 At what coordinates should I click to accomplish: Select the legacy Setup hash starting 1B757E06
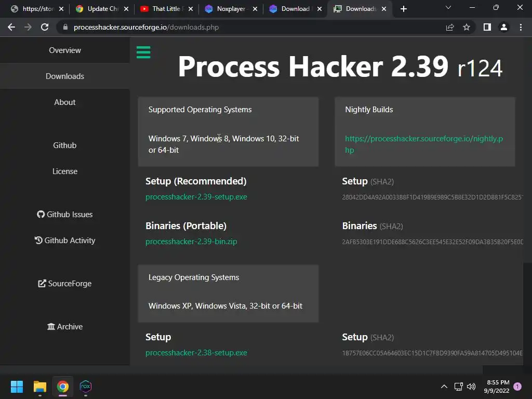[x=433, y=353]
